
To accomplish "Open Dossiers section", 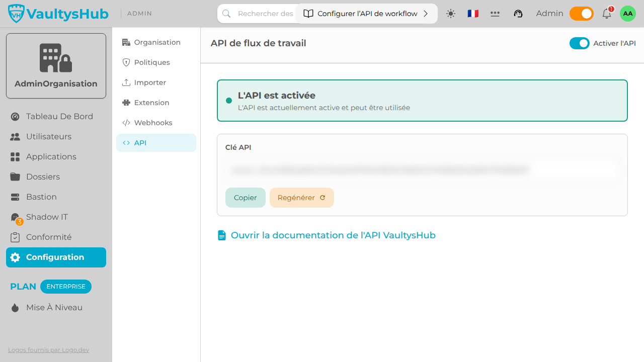I will (x=56, y=176).
